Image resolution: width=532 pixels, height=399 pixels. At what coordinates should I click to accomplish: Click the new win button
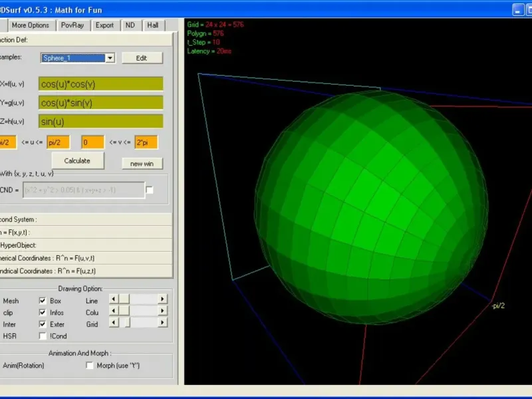[142, 164]
